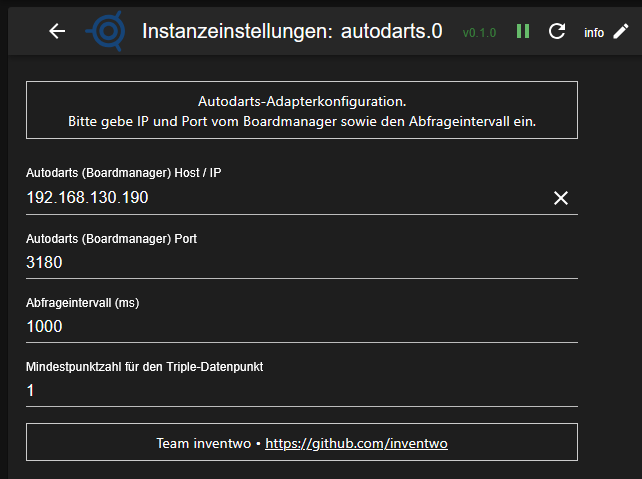Click the autodarts adapter logo
Screen dimensions: 642x479
tap(105, 31)
